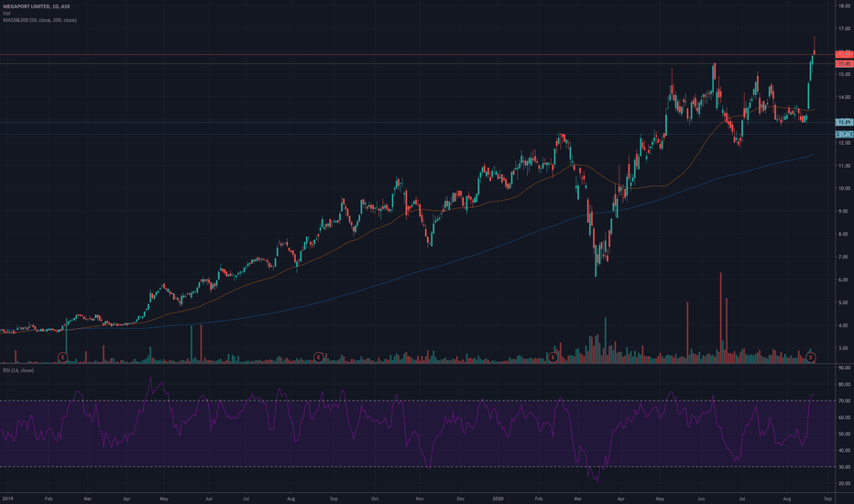The width and height of the screenshot is (854, 504).
Task: Click the 70.00 RSI axis label
Action: pyautogui.click(x=845, y=401)
